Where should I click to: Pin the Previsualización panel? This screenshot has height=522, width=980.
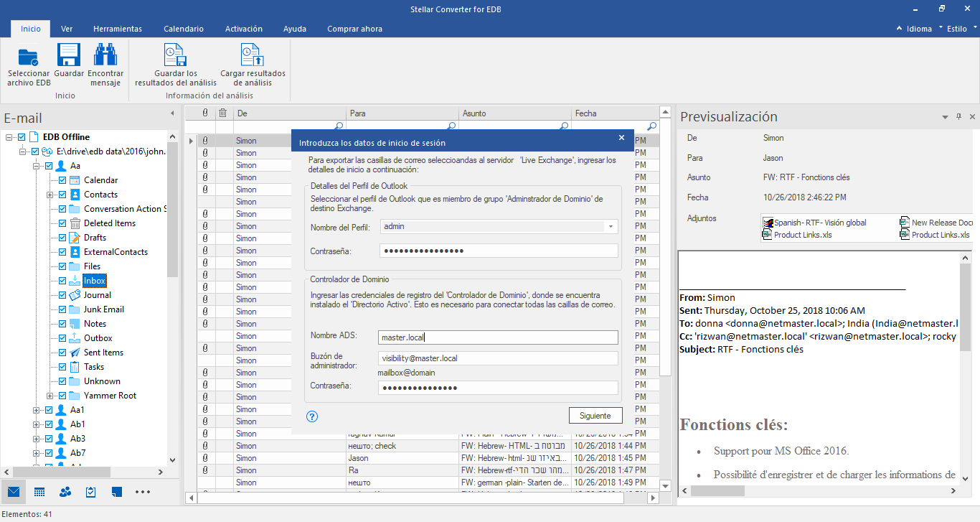click(x=958, y=117)
